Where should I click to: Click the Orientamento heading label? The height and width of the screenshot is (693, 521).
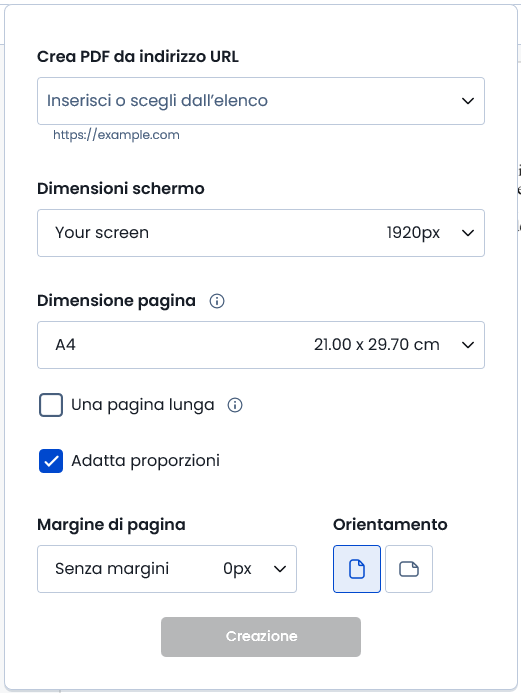(390, 525)
